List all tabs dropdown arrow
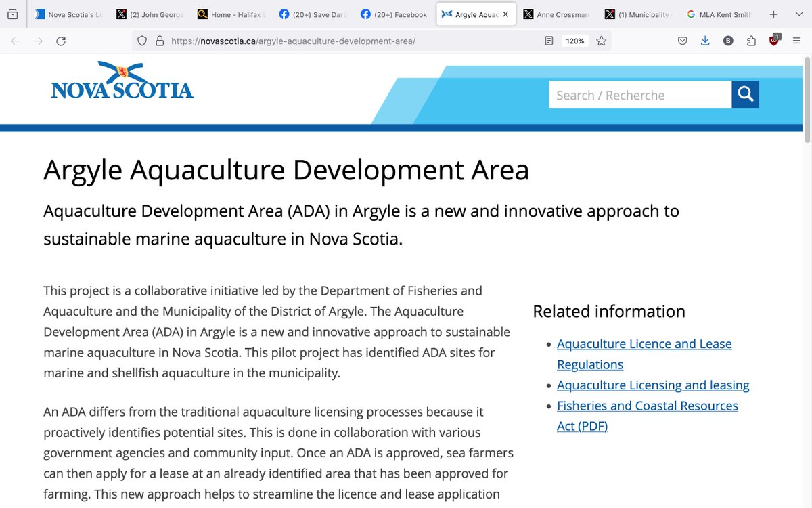The height and width of the screenshot is (508, 812). (x=798, y=14)
